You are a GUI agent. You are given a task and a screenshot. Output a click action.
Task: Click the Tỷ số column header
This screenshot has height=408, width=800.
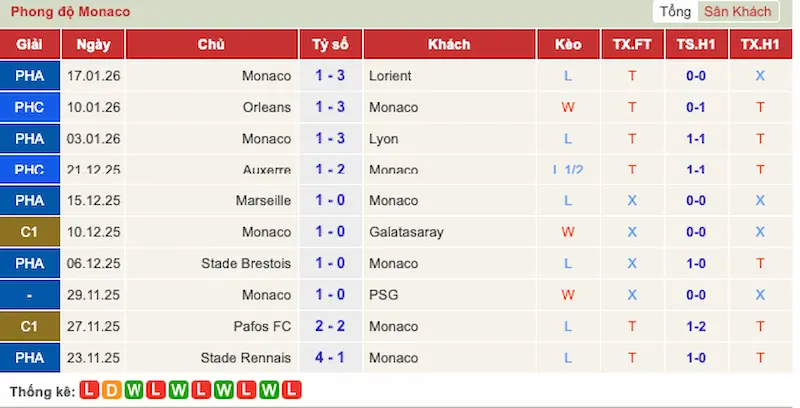coord(330,45)
